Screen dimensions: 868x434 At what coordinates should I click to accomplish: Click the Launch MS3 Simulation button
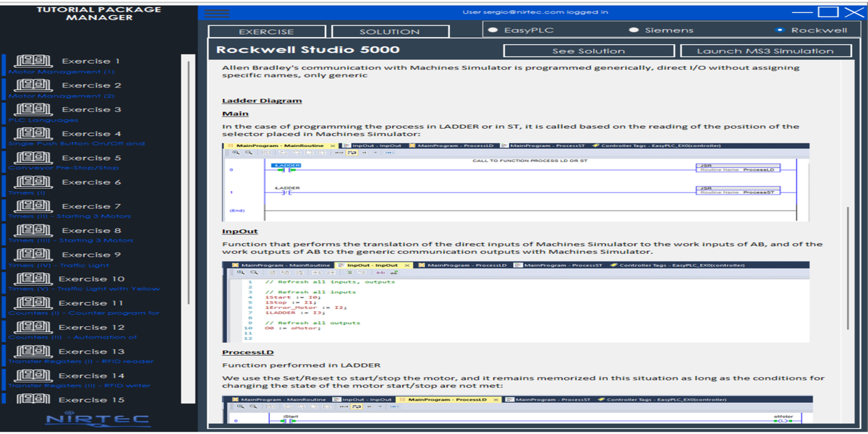[765, 51]
